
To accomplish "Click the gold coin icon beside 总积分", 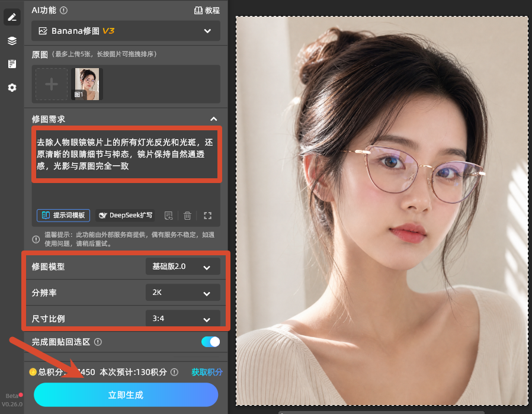I will tap(33, 372).
